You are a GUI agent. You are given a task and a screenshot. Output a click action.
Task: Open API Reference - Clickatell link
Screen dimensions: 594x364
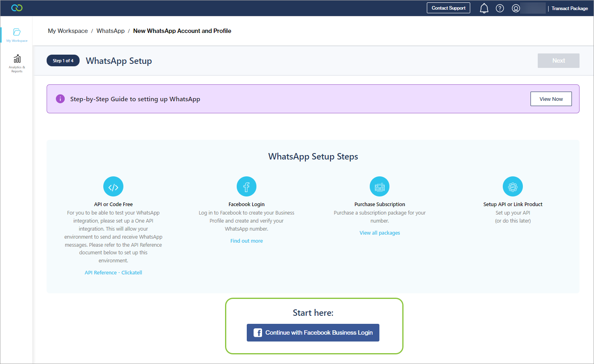pos(113,273)
